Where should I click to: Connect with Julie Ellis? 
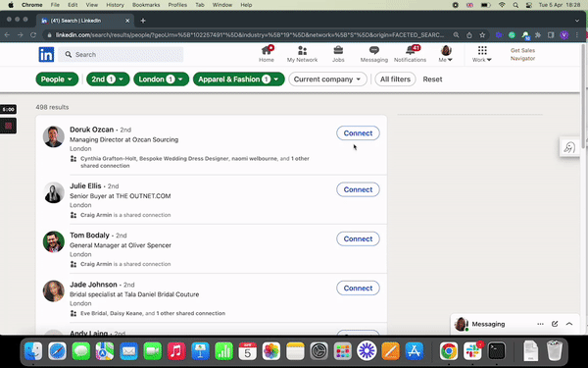coord(358,189)
